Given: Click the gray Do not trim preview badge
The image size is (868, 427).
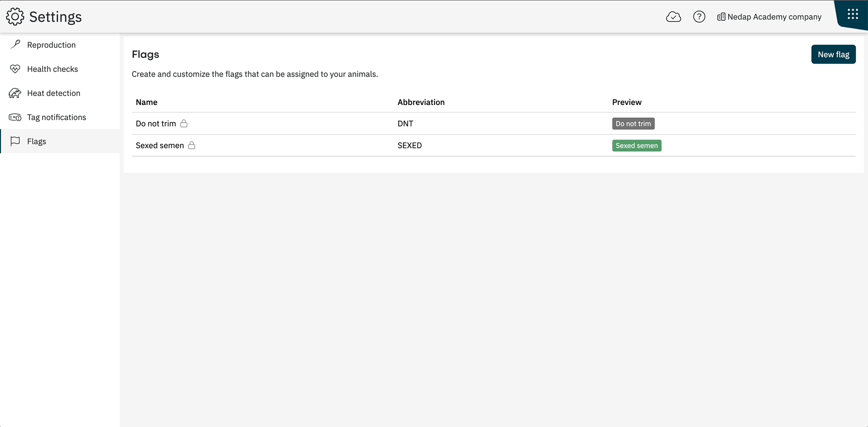Looking at the screenshot, I should click(633, 124).
